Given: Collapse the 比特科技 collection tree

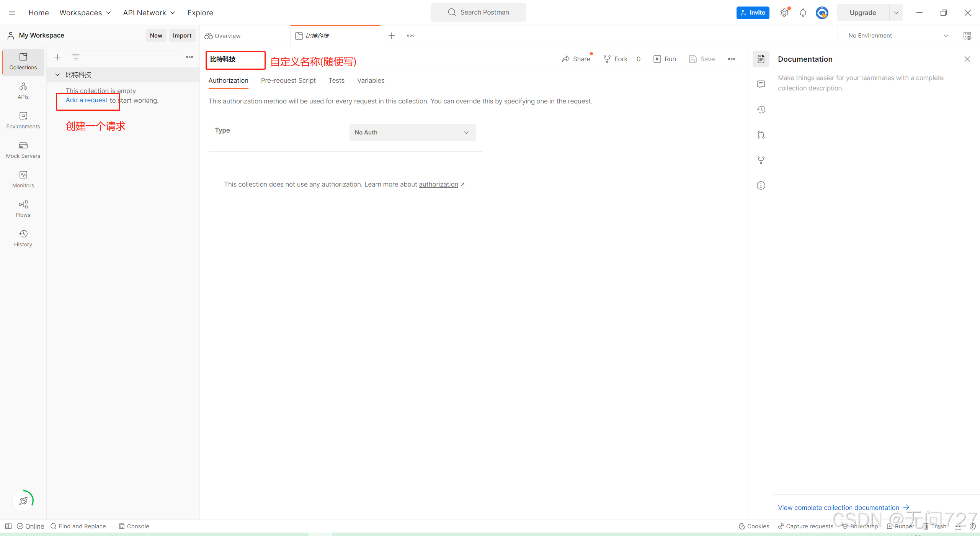Looking at the screenshot, I should 57,75.
